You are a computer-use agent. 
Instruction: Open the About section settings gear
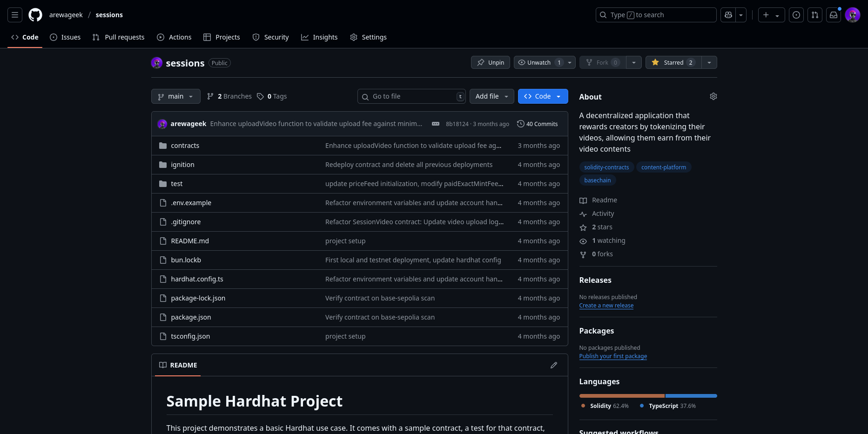(713, 96)
